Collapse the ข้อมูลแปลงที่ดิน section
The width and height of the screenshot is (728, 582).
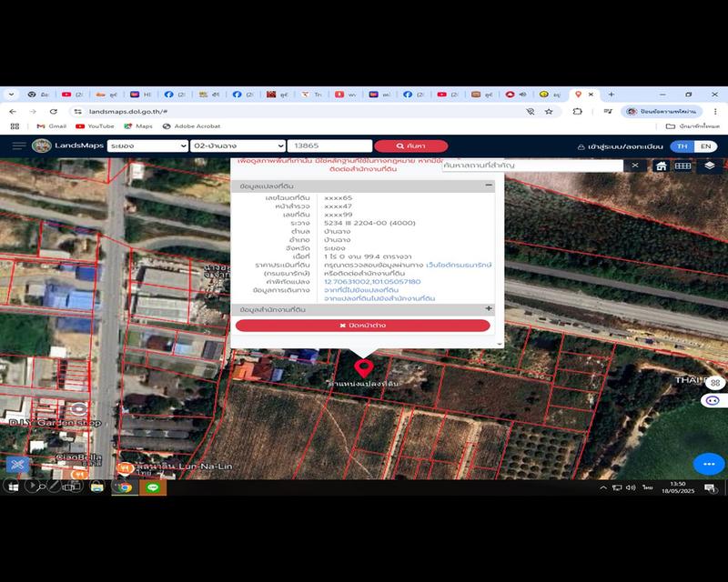[489, 186]
